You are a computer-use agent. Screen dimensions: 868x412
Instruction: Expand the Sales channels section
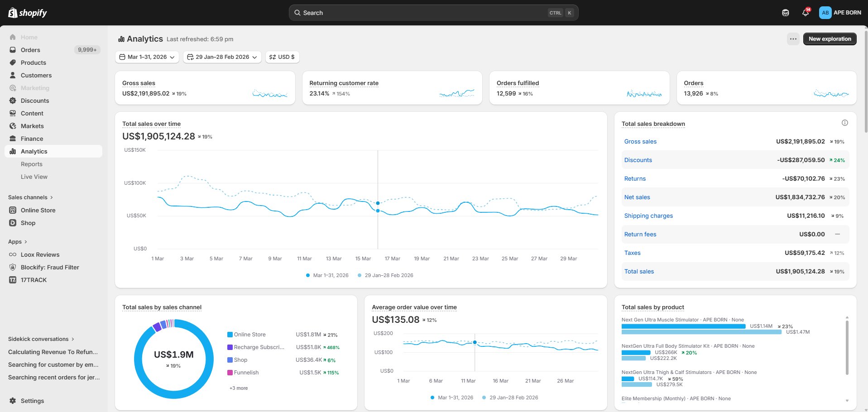click(x=30, y=197)
